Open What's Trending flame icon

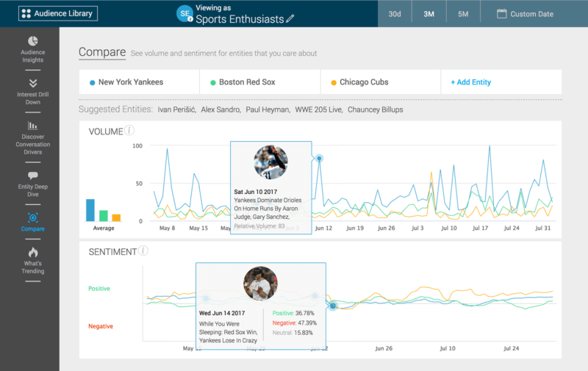coord(33,252)
